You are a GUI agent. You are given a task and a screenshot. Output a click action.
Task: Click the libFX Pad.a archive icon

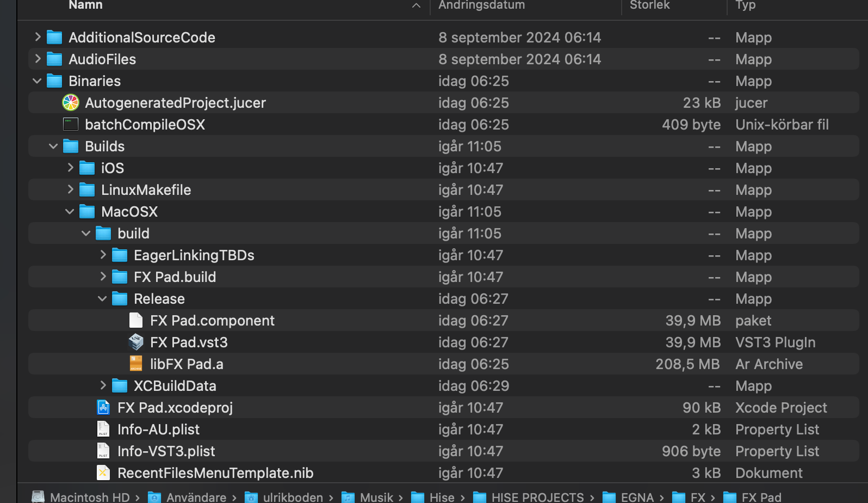[136, 364]
